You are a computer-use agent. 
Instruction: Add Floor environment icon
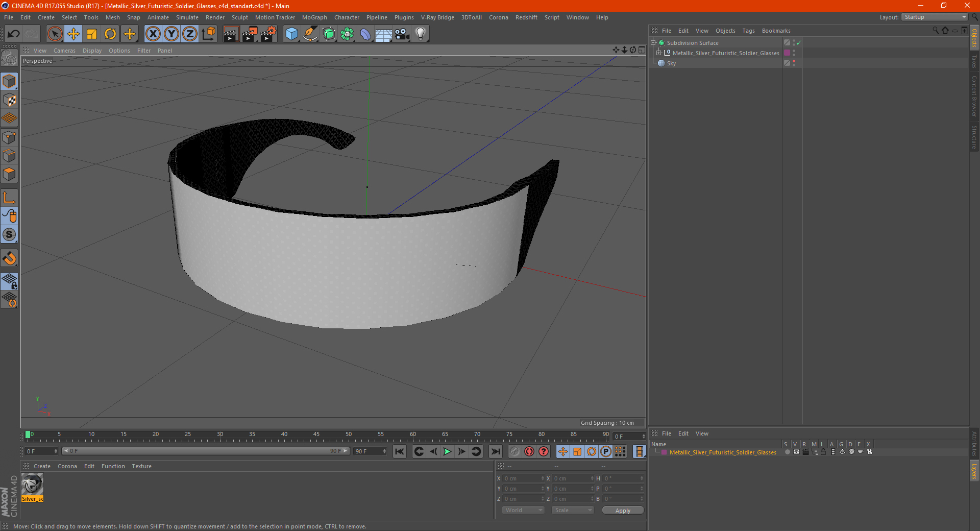click(384, 34)
